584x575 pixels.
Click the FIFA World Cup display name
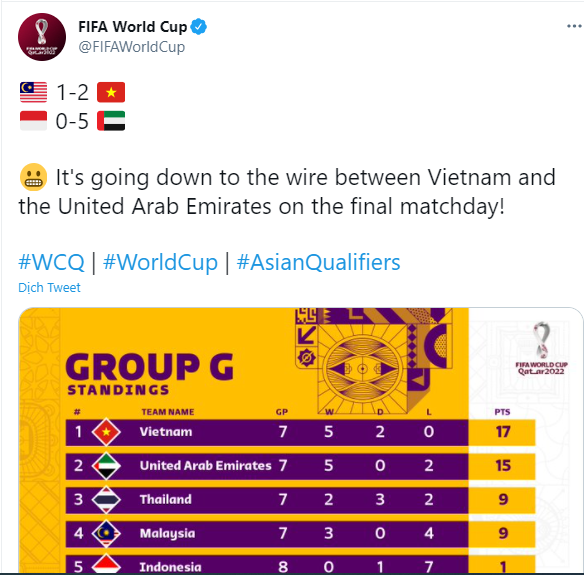pyautogui.click(x=133, y=27)
